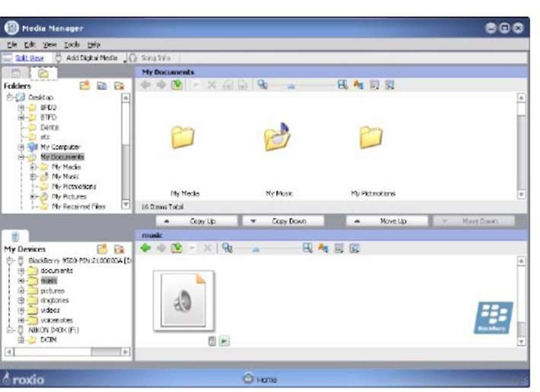Click the last folder icon in Folders header

coord(119,86)
